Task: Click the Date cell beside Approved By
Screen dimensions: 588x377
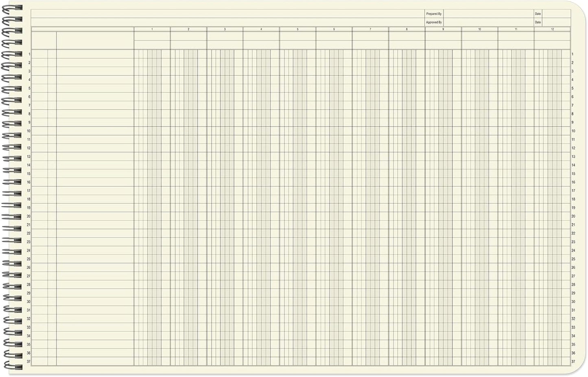Action: click(x=538, y=23)
